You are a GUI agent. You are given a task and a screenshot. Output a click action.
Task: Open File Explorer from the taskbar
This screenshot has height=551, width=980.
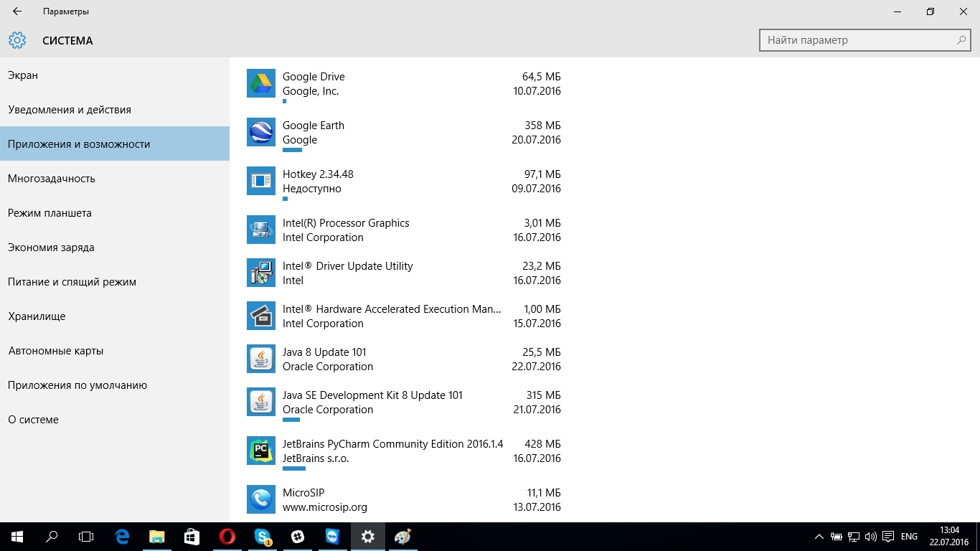tap(156, 536)
